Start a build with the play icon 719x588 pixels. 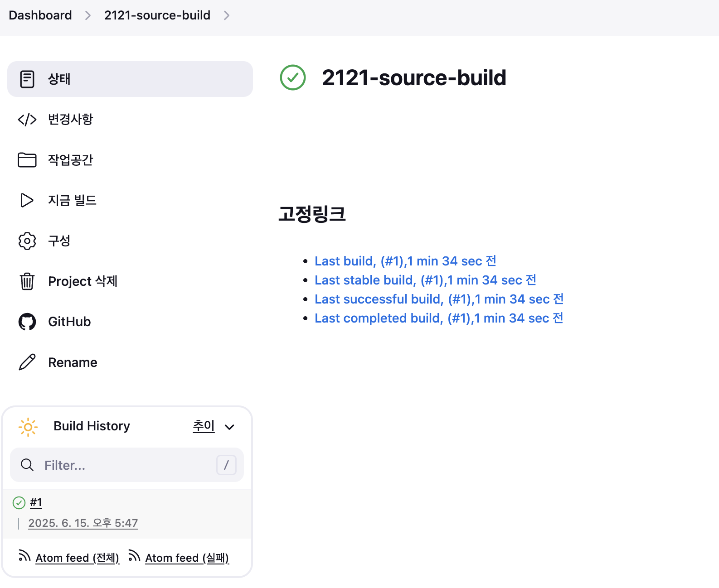pyautogui.click(x=27, y=200)
